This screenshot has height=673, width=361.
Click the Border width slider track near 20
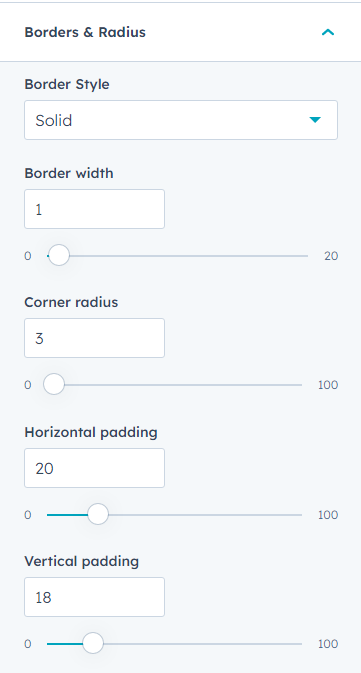tap(303, 256)
